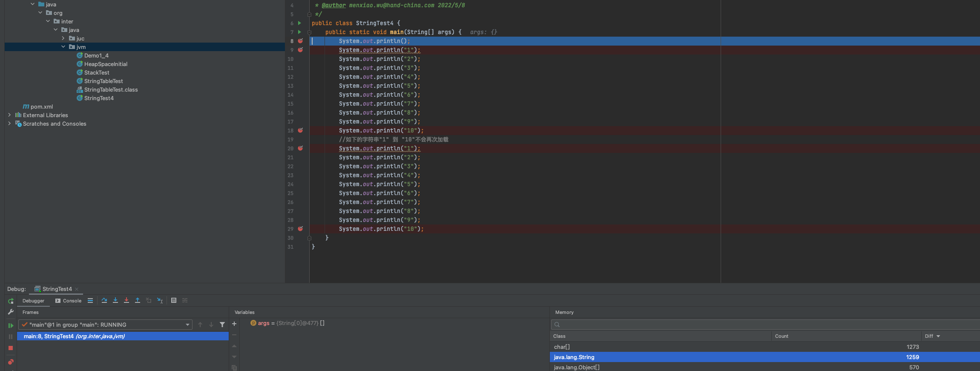Toggle breakpoint on line 18
Image resolution: width=980 pixels, height=371 pixels.
[x=300, y=130]
